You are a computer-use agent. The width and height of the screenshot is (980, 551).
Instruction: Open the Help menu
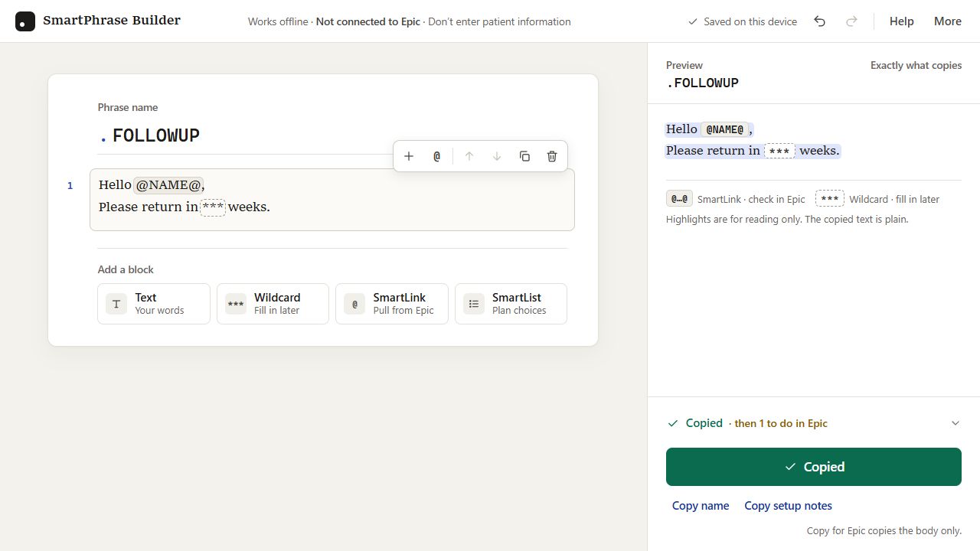tap(901, 21)
